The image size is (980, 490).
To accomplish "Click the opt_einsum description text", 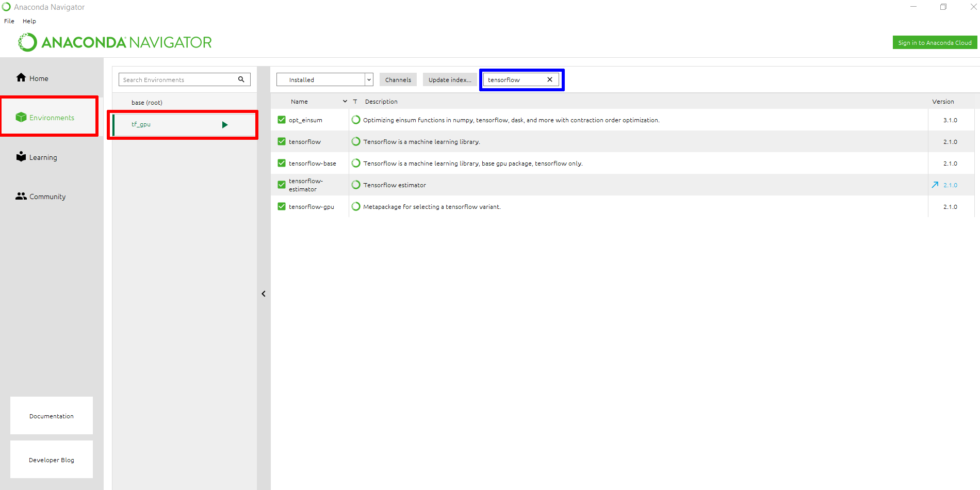I will 511,120.
